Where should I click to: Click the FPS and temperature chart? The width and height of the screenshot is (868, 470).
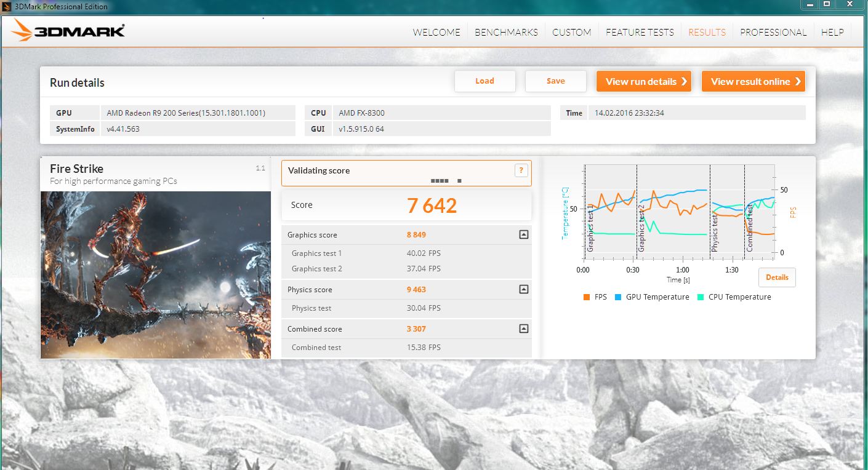tap(679, 212)
